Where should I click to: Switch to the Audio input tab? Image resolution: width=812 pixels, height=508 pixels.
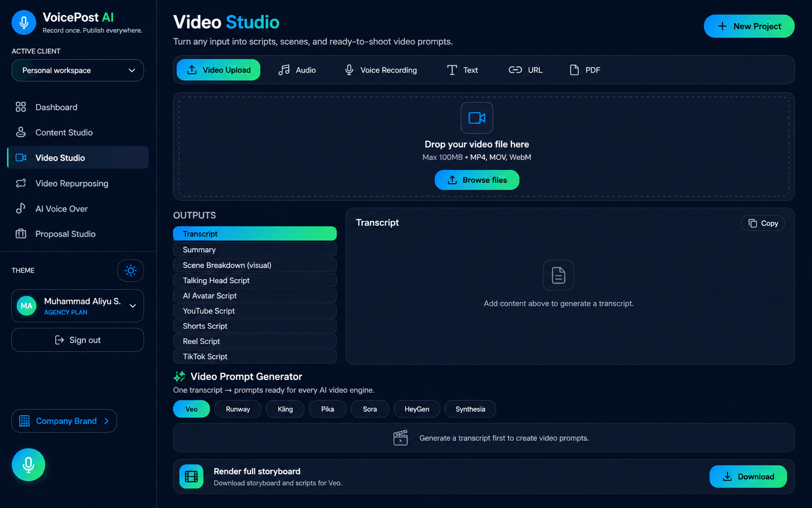(x=297, y=70)
